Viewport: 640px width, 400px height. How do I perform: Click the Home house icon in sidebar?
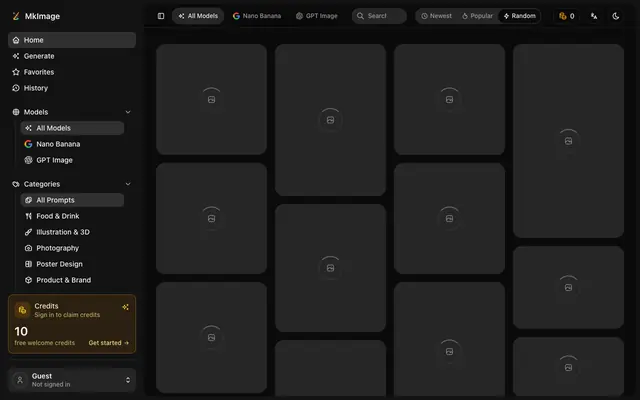(x=16, y=40)
